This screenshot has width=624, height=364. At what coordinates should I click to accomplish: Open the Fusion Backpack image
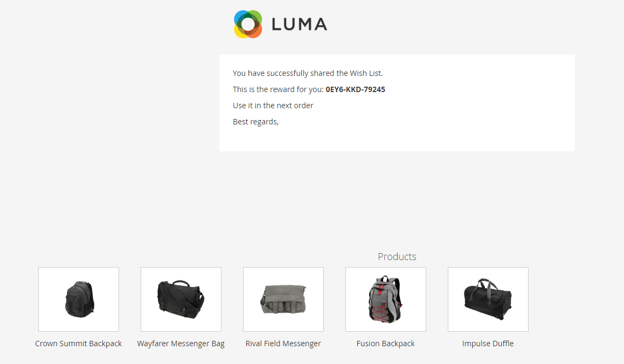click(x=386, y=299)
